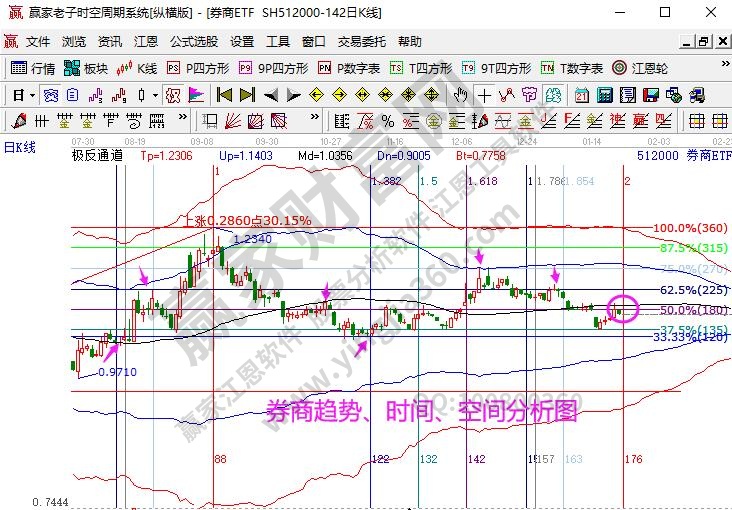This screenshot has width=732, height=510.
Task: Expand the 日 period dropdown arrow
Action: [x=32, y=95]
